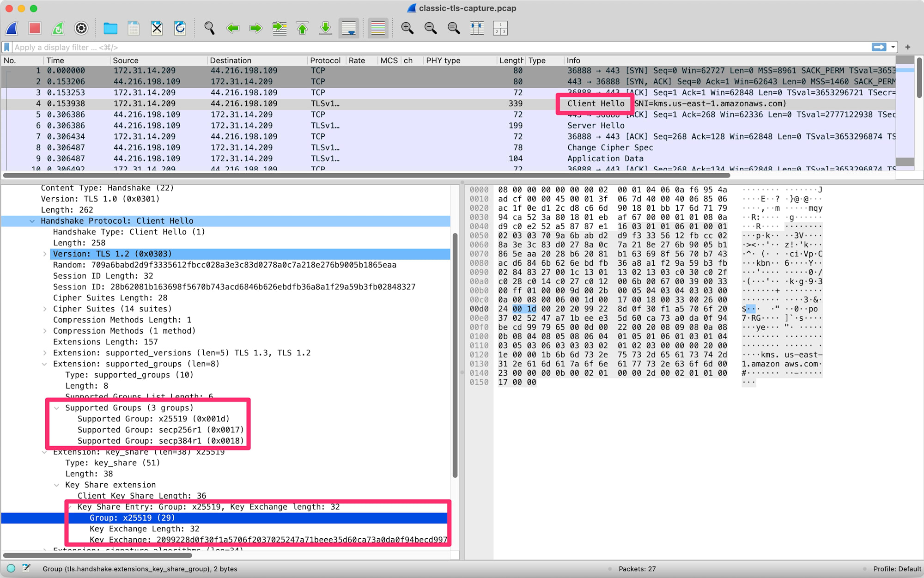Collapse Extension: supported_groups (len=8) node
The width and height of the screenshot is (924, 578).
44,364
